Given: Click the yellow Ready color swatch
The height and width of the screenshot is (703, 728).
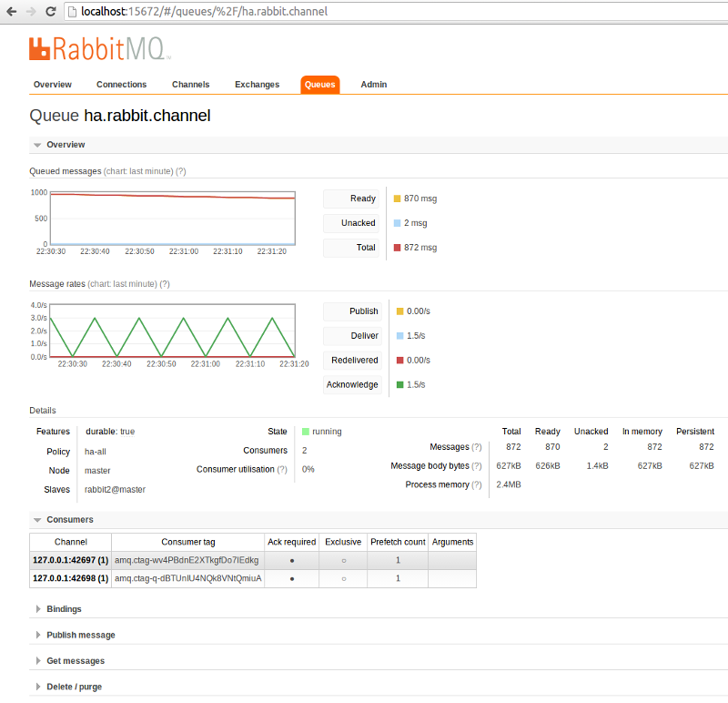Looking at the screenshot, I should (398, 199).
